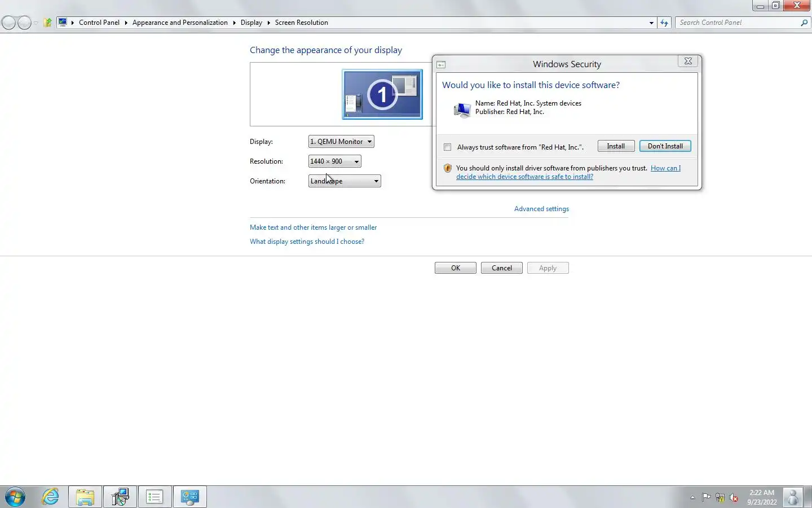The image size is (812, 508).
Task: Go back using the navigation Back arrow
Action: tap(9, 23)
